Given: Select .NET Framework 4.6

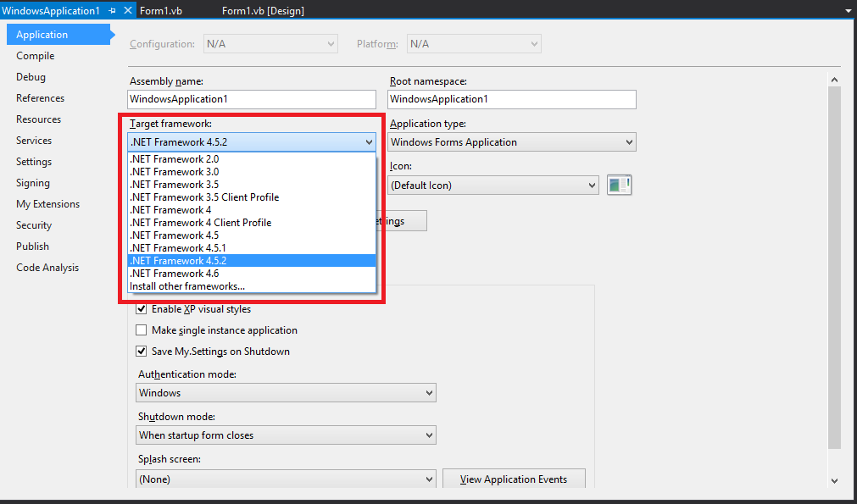Looking at the screenshot, I should tap(252, 274).
